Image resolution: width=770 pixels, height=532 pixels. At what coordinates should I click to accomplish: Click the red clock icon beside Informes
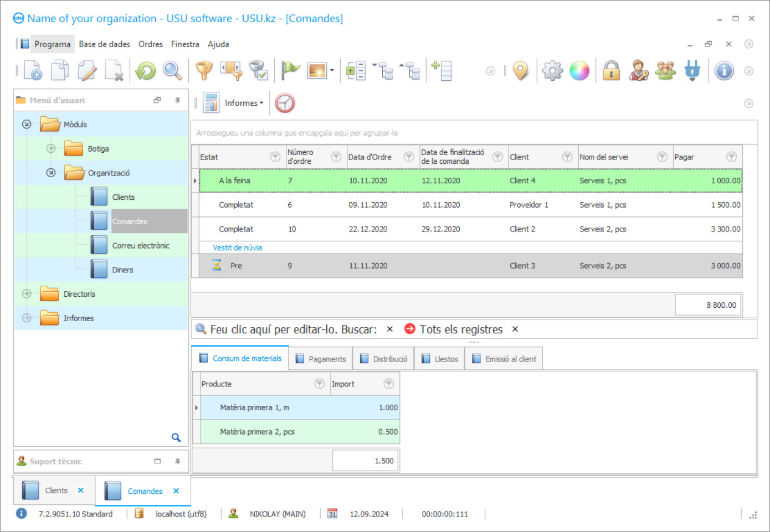[285, 103]
